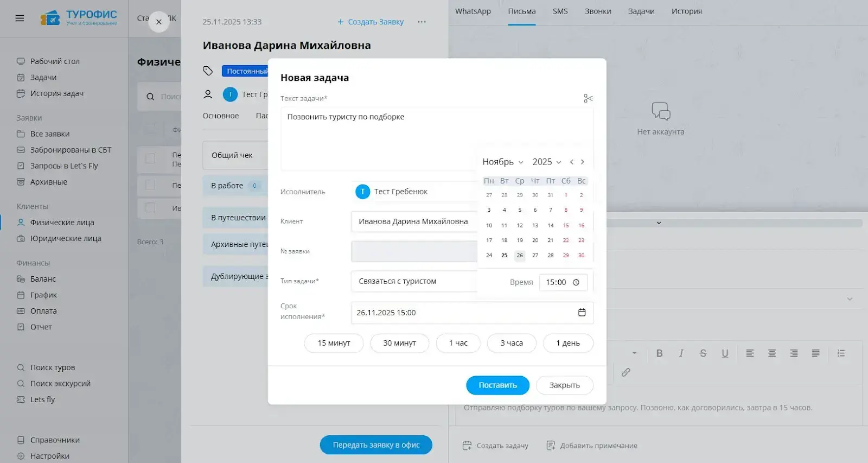This screenshot has width=868, height=463.
Task: Click the task text field Позвонить туристу
Action: point(437,138)
